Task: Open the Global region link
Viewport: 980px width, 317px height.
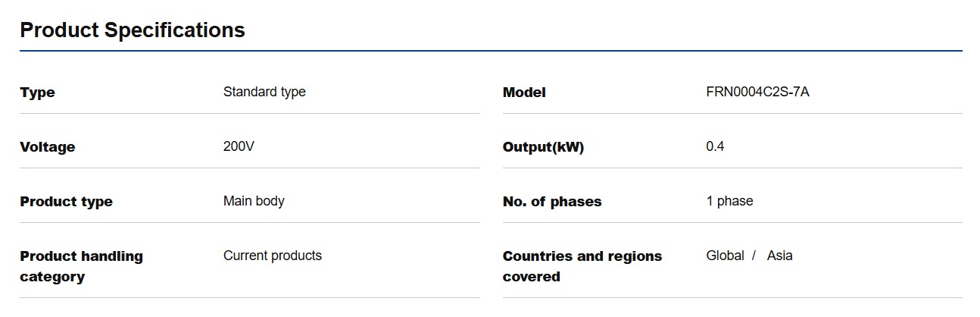Action: (725, 256)
